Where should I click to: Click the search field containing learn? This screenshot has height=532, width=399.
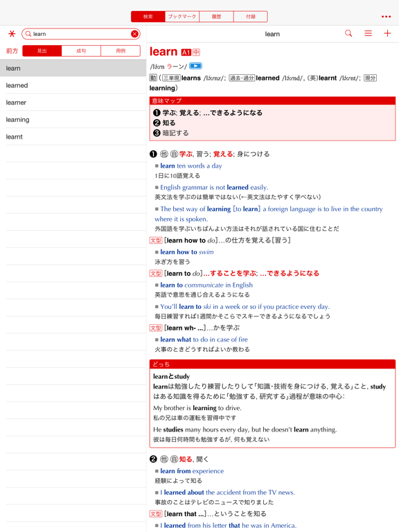81,34
